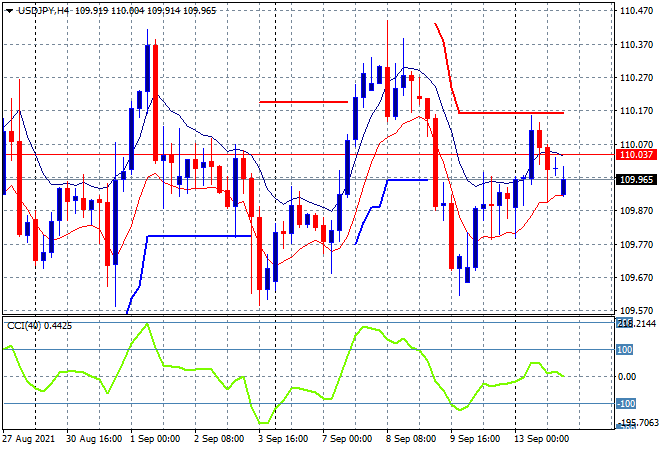
Task: Click the 7 Sep 00:00 time label
Action: (x=347, y=439)
